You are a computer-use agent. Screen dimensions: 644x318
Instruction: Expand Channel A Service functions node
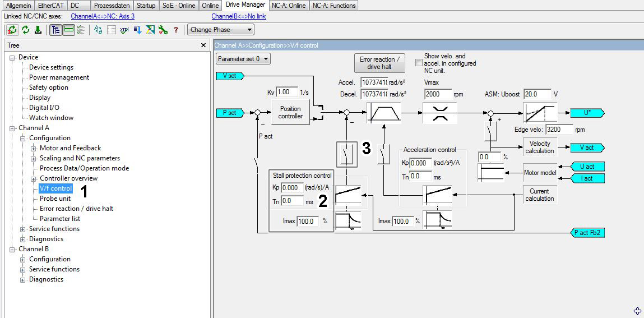23,229
